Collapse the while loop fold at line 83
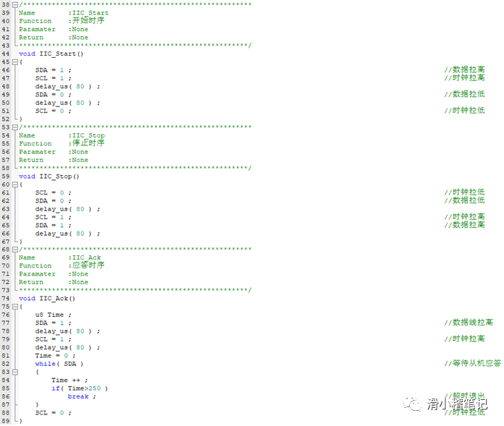Screen dimensions: 504x426 pyautogui.click(x=14, y=372)
